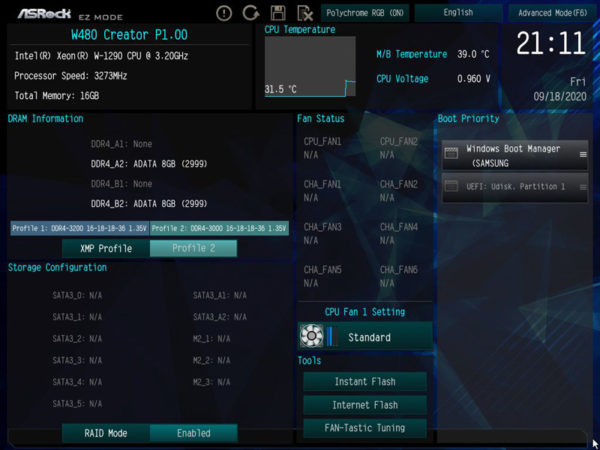Click the 21:11 clock display
This screenshot has width=600, height=450.
coord(551,43)
